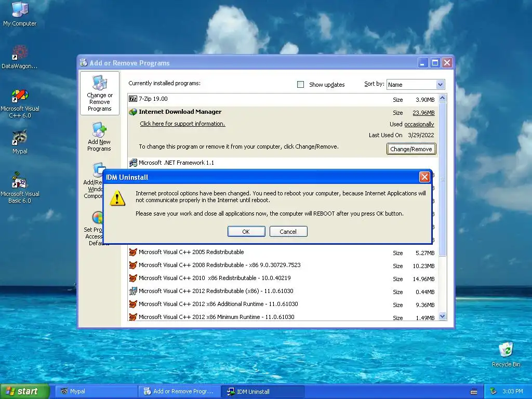Click the Add or Remove Programs title icon

(x=84, y=62)
